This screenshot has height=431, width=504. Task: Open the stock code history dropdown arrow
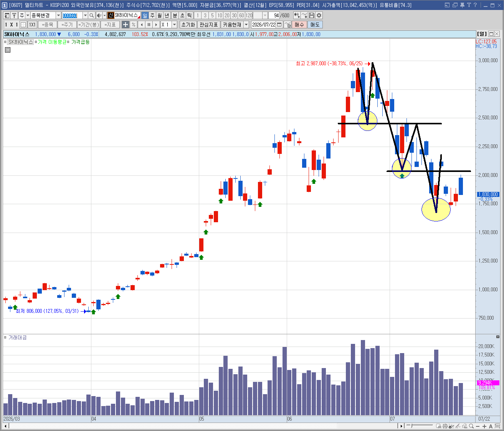tap(85, 15)
